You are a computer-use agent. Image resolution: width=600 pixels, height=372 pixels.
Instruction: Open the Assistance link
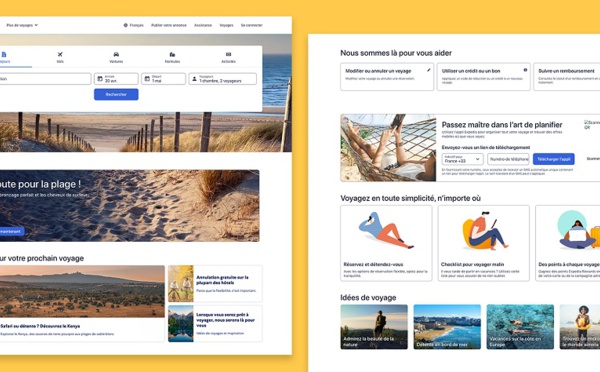(203, 25)
